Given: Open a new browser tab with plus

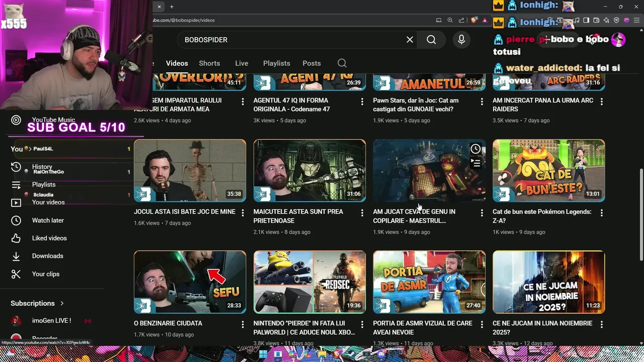Looking at the screenshot, I should click(172, 7).
